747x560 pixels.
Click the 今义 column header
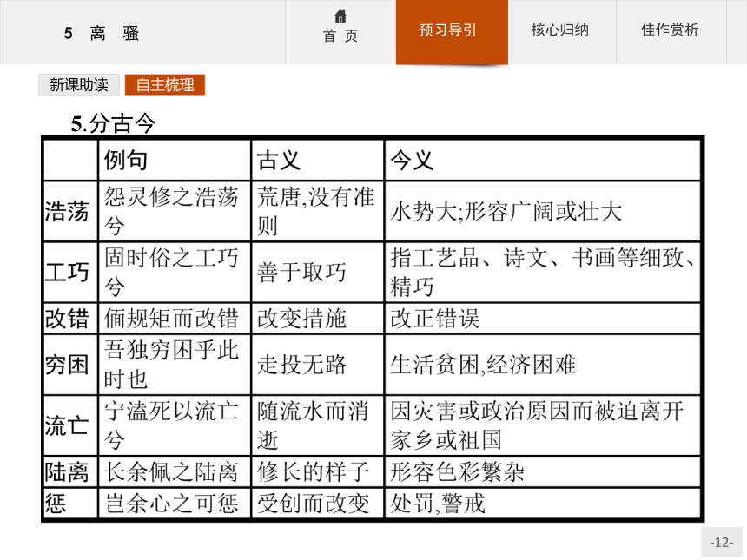click(x=412, y=160)
